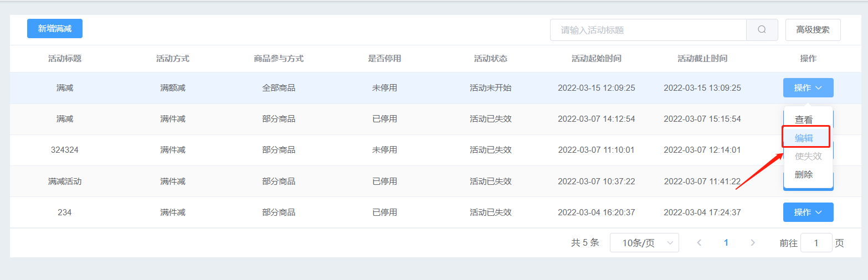Expand 操作 dropdown for activity 234
The image size is (868, 280).
(x=808, y=212)
